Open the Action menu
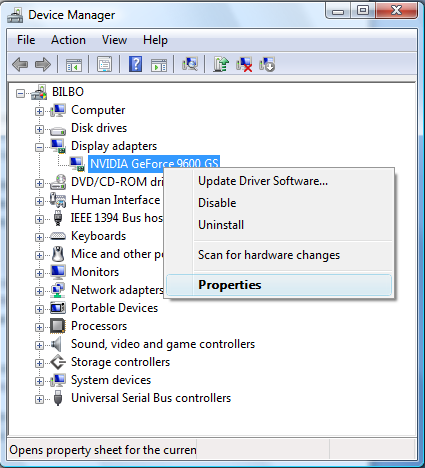 tap(68, 40)
